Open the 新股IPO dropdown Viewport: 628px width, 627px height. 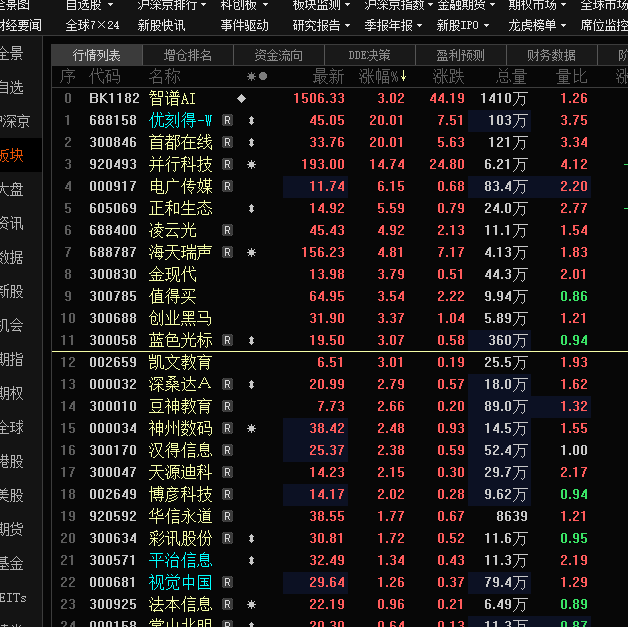[x=463, y=26]
